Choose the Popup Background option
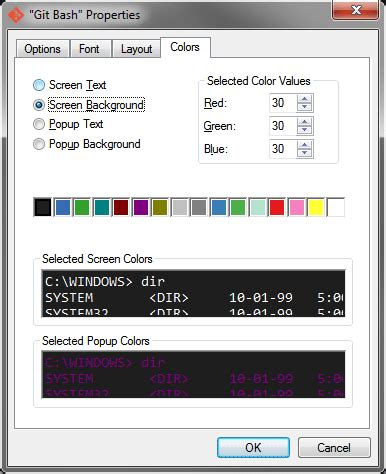This screenshot has height=474, width=386. point(39,144)
